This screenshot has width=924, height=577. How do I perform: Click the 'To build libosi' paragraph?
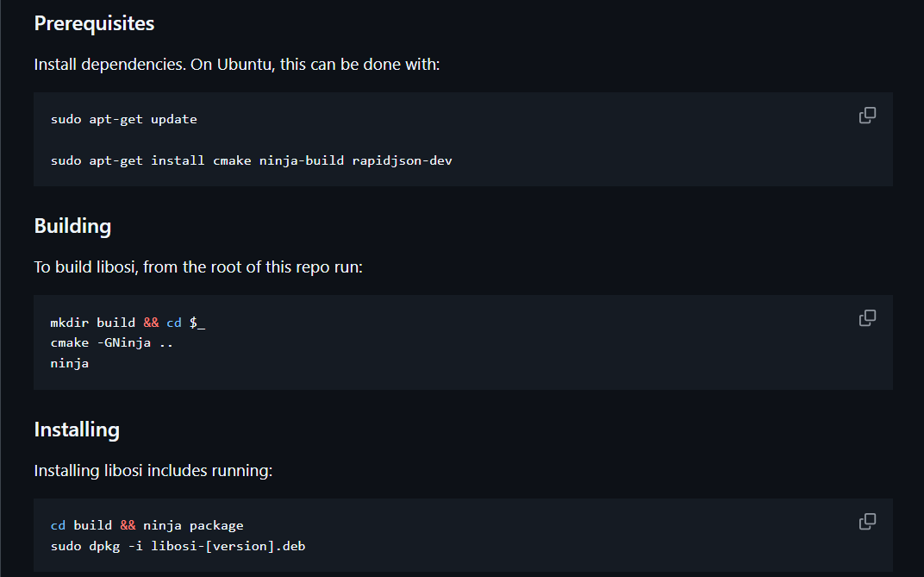198,267
